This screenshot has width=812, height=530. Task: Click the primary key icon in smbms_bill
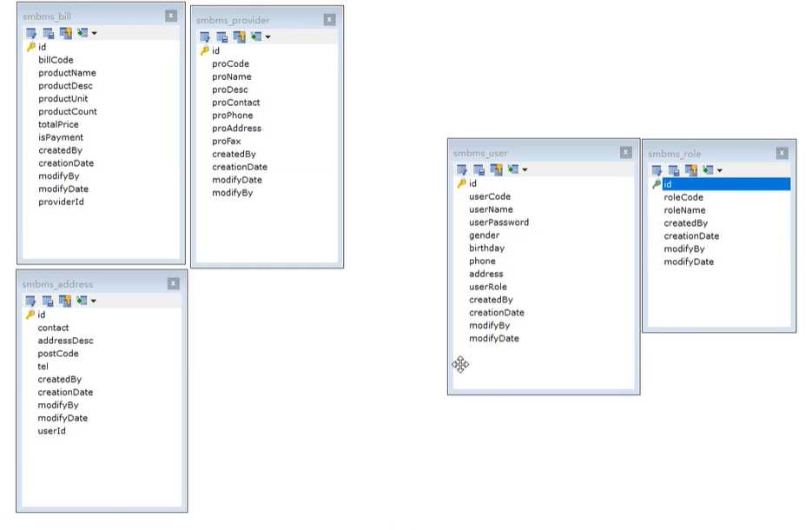click(30, 47)
